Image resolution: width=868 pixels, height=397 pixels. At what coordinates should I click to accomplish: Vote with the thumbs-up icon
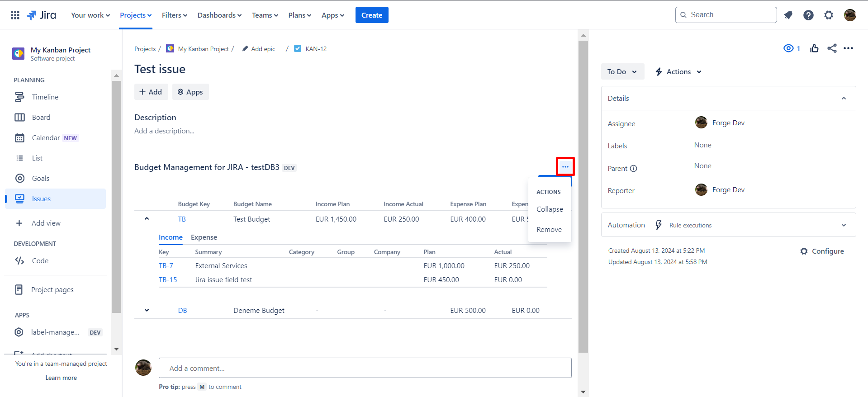coord(815,48)
